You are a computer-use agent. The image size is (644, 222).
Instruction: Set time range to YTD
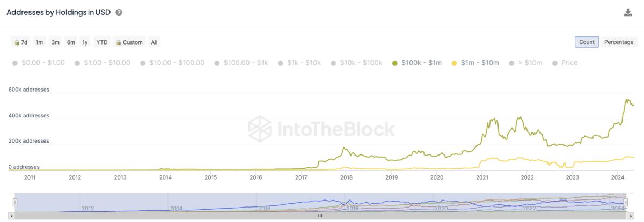[x=101, y=42]
